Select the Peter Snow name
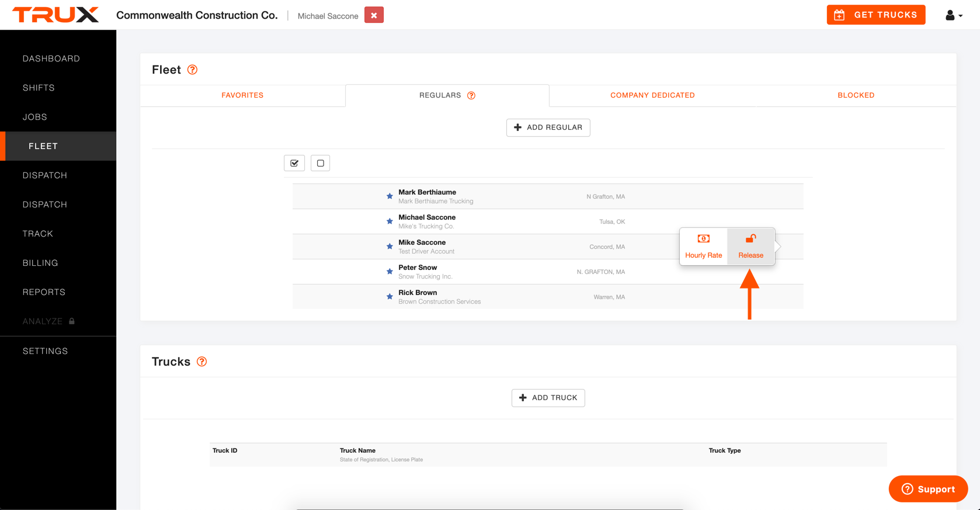This screenshot has width=980, height=510. 418,268
